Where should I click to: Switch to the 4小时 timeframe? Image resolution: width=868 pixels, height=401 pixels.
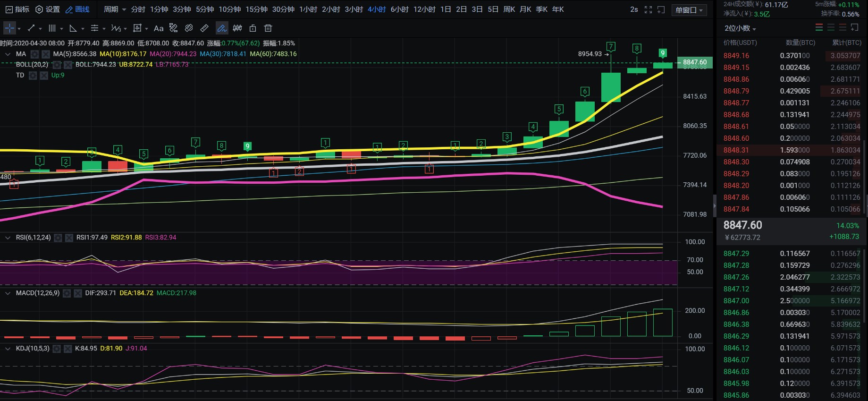(377, 9)
